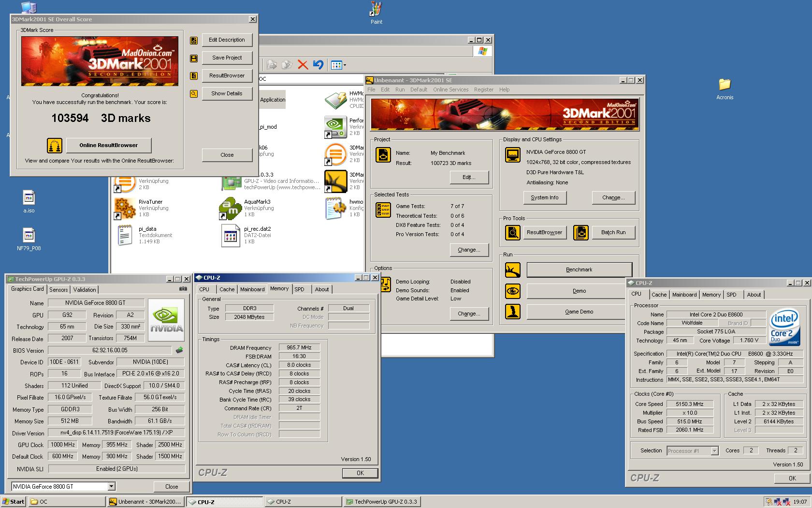Click the Batch Run icon
The width and height of the screenshot is (812, 508).
[581, 232]
